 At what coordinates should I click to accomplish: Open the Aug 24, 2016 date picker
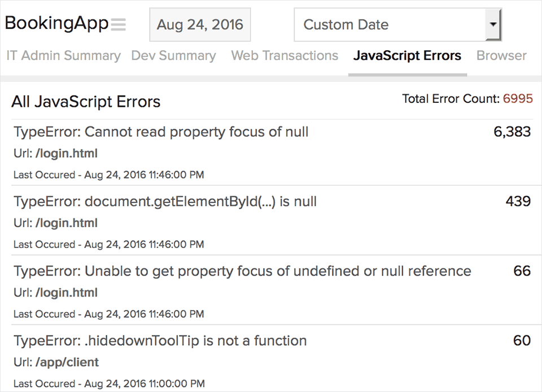pos(200,24)
